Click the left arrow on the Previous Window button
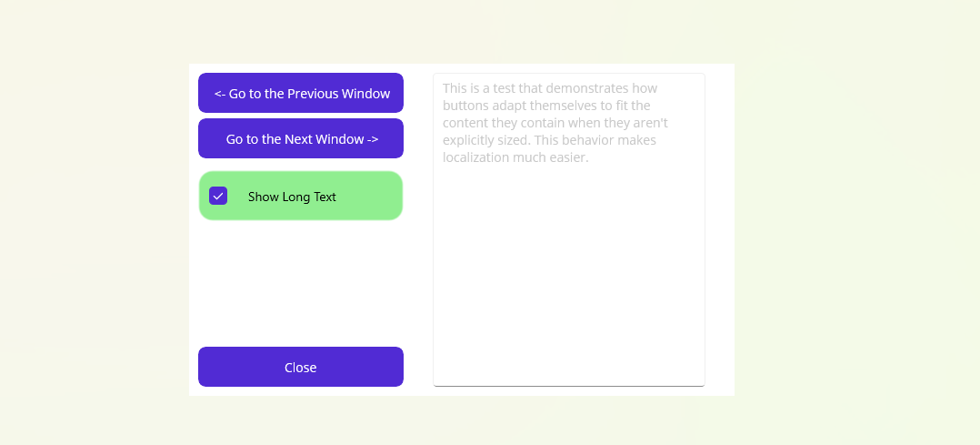Image resolution: width=980 pixels, height=445 pixels. point(219,94)
